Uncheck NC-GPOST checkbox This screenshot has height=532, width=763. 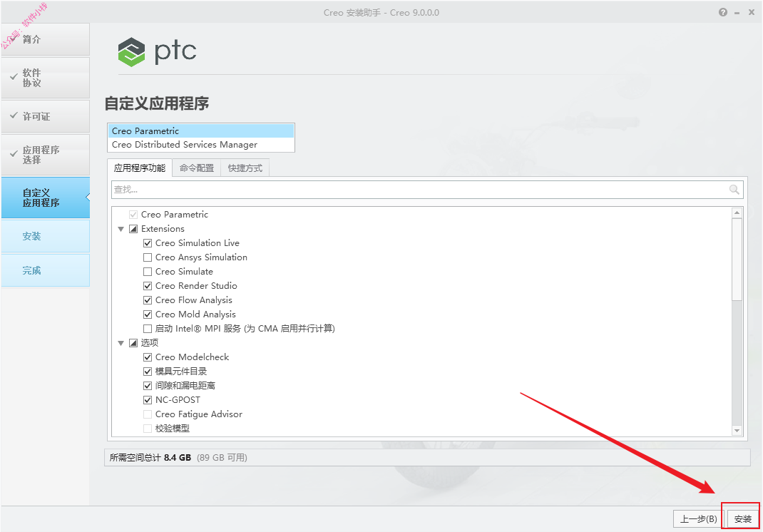[x=148, y=399]
